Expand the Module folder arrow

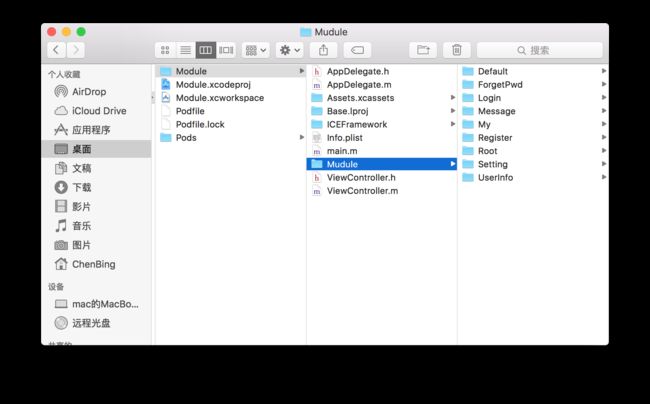coord(301,71)
